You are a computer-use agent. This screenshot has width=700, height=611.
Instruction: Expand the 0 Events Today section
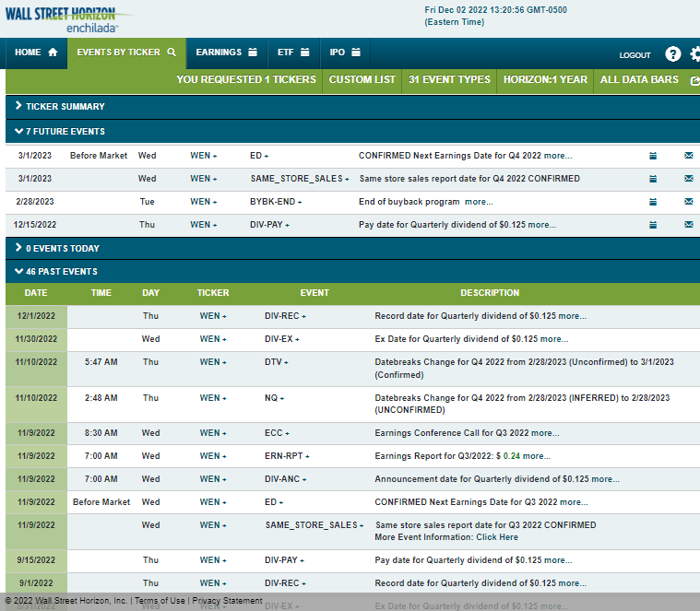point(57,249)
